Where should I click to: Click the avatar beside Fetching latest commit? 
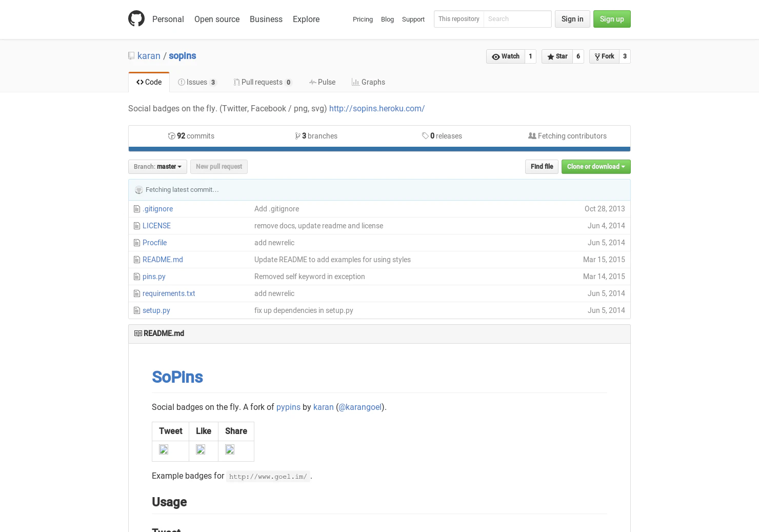[x=139, y=190]
